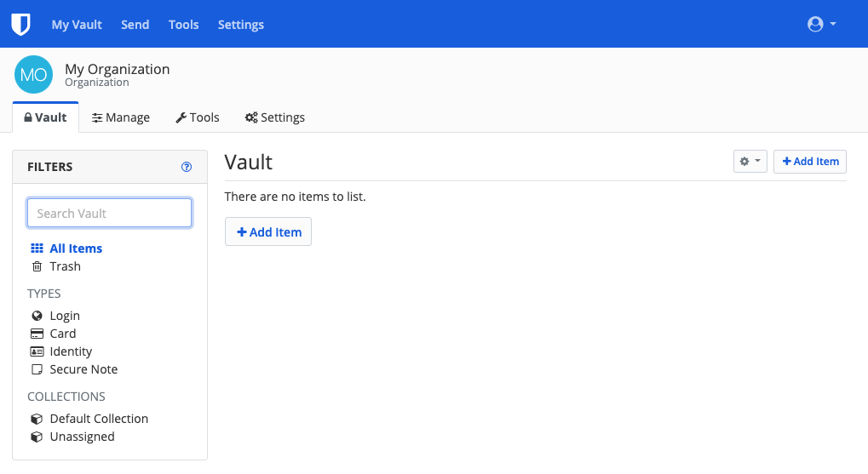This screenshot has width=868, height=474.
Task: Open the My Vault menu
Action: [x=77, y=25]
